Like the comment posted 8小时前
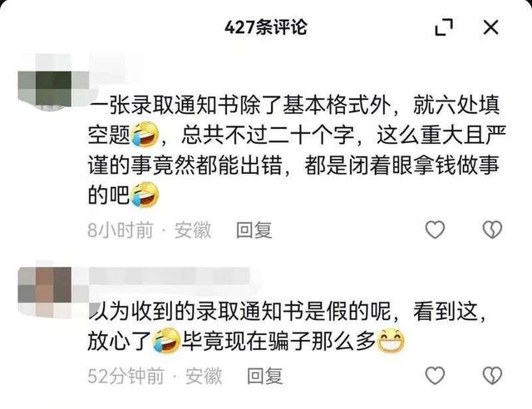Image resolution: width=532 pixels, height=409 pixels. pyautogui.click(x=435, y=229)
